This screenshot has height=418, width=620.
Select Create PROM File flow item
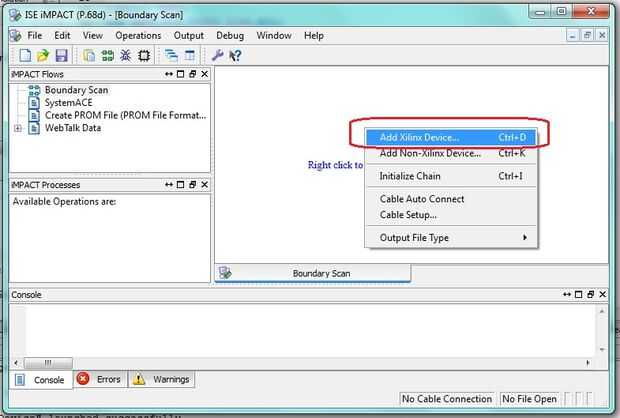pos(125,115)
